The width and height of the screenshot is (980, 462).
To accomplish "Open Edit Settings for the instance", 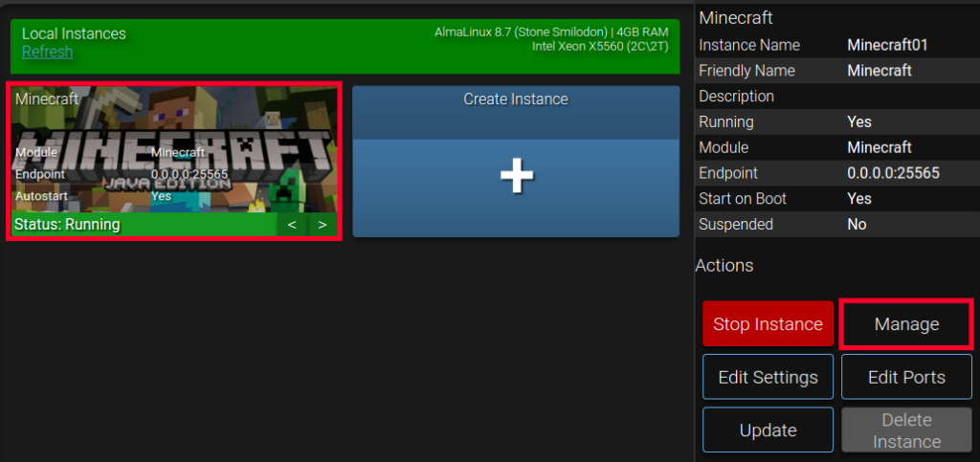I will click(x=768, y=377).
